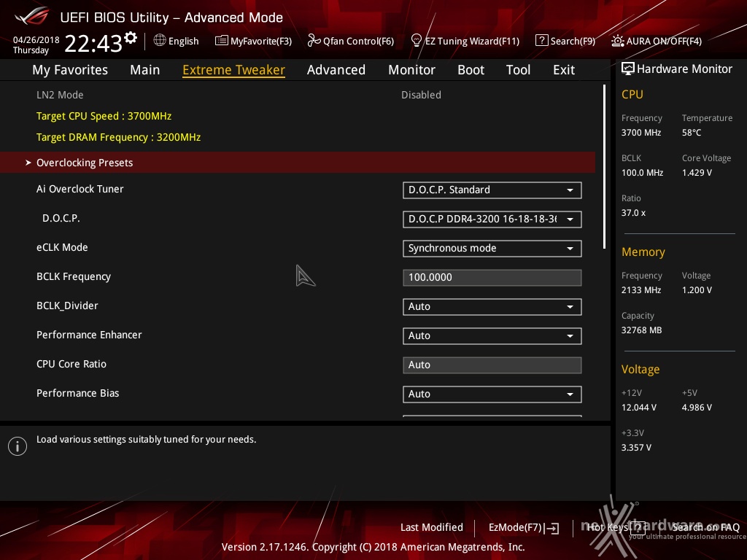This screenshot has height=560, width=747.
Task: Open the Performance Bias dropdown
Action: pos(492,394)
